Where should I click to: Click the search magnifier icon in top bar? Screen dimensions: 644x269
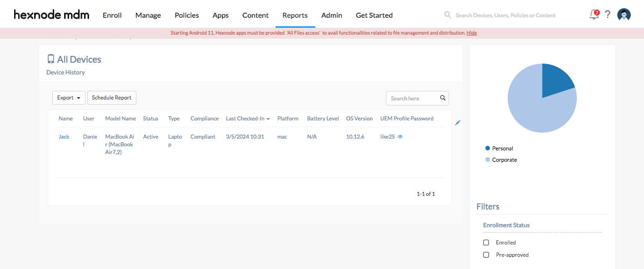(448, 15)
